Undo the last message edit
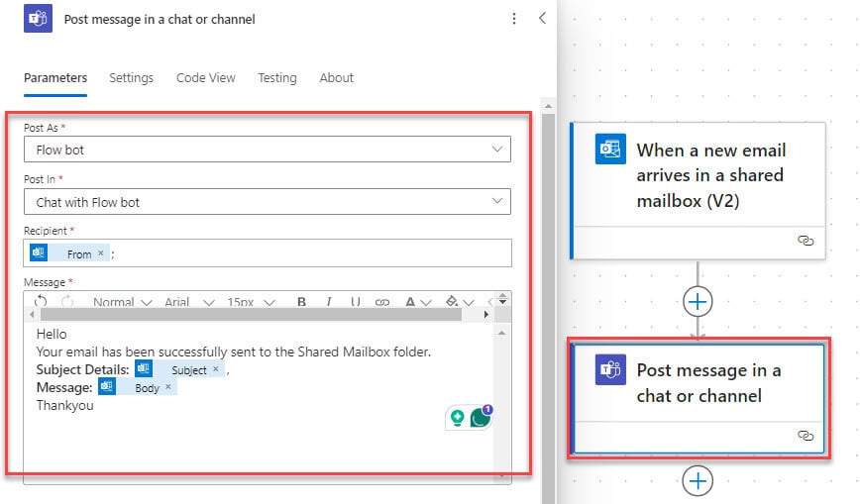 (41, 301)
